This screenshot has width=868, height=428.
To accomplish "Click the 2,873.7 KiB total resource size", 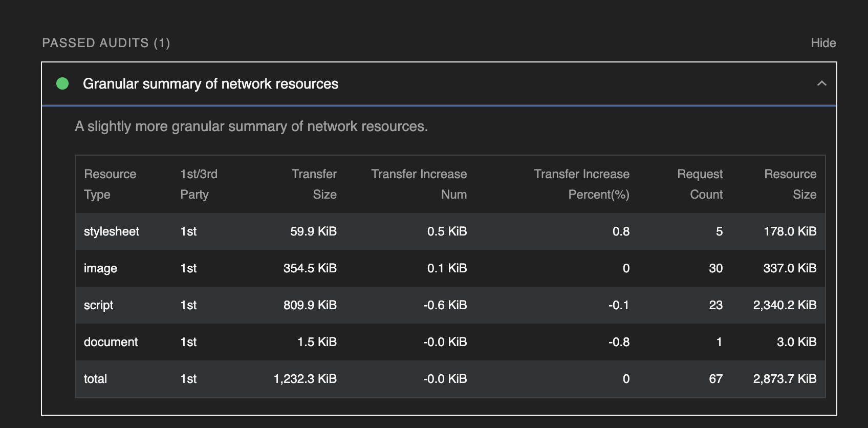I will click(x=785, y=379).
